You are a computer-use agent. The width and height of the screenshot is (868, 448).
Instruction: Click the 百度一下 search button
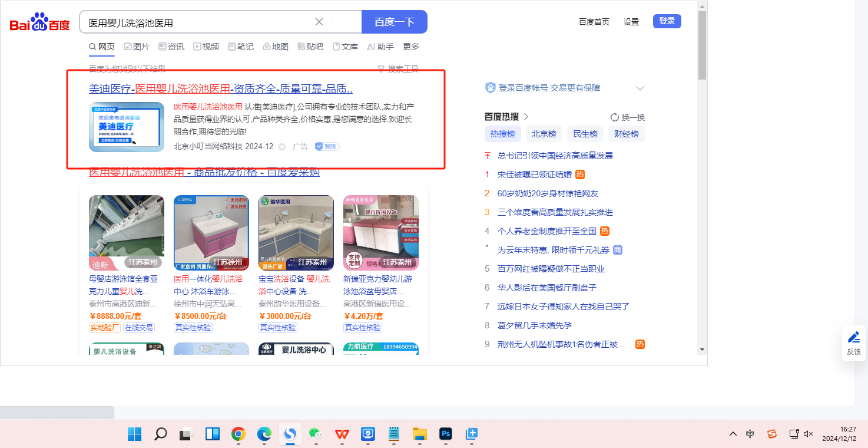click(395, 22)
